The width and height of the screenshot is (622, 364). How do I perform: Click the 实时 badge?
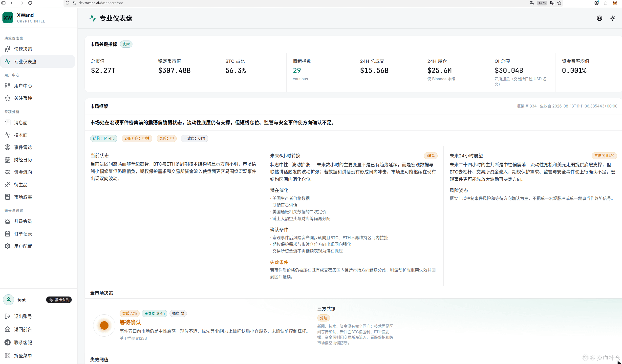point(126,44)
